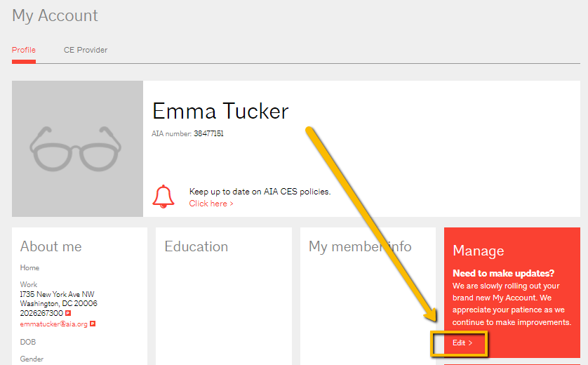
Task: Click the 'Need to make updates?' text
Action: (503, 273)
